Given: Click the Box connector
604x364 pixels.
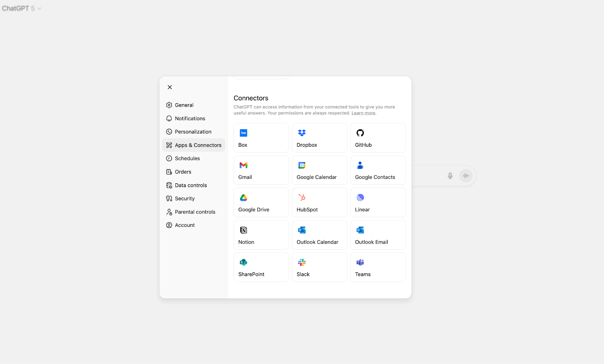Looking at the screenshot, I should 261,138.
